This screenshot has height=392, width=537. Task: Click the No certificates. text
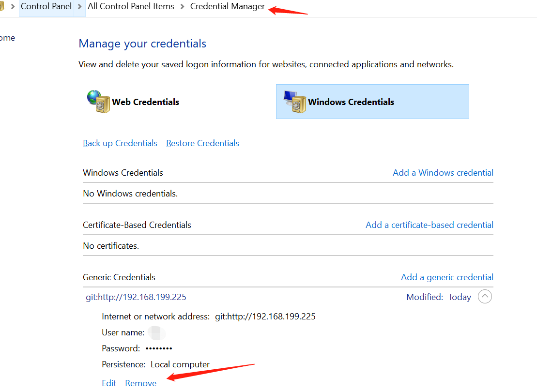(111, 246)
